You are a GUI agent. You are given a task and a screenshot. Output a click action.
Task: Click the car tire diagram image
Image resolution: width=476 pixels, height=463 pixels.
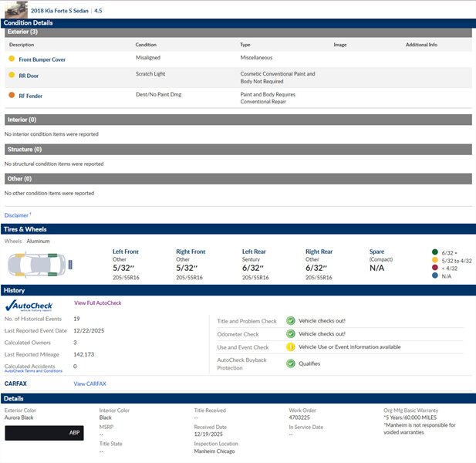coord(39,267)
